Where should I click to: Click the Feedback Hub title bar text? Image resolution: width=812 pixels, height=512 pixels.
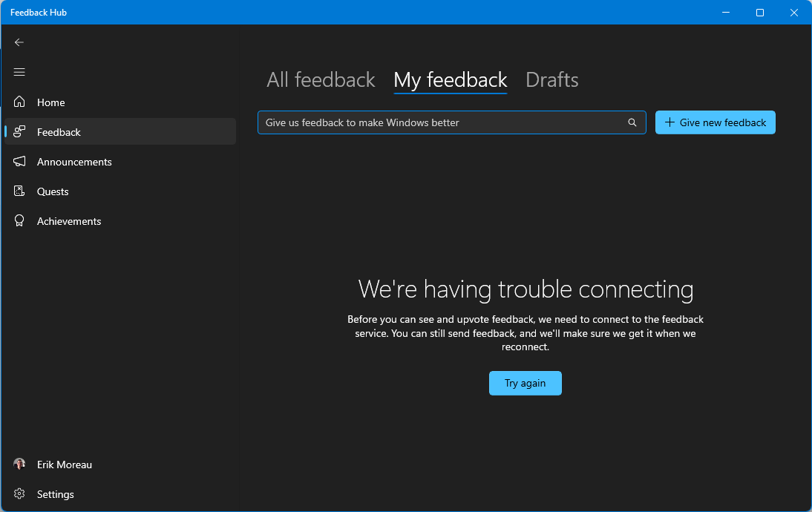coord(39,13)
